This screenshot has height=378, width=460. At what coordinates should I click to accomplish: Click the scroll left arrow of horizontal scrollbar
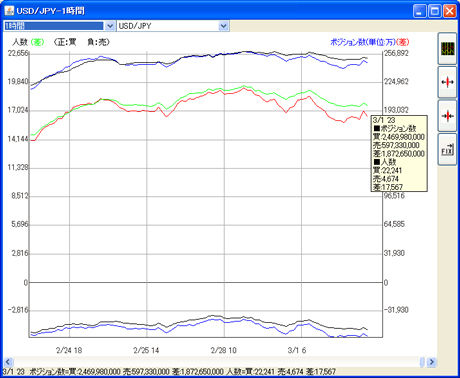pyautogui.click(x=8, y=362)
